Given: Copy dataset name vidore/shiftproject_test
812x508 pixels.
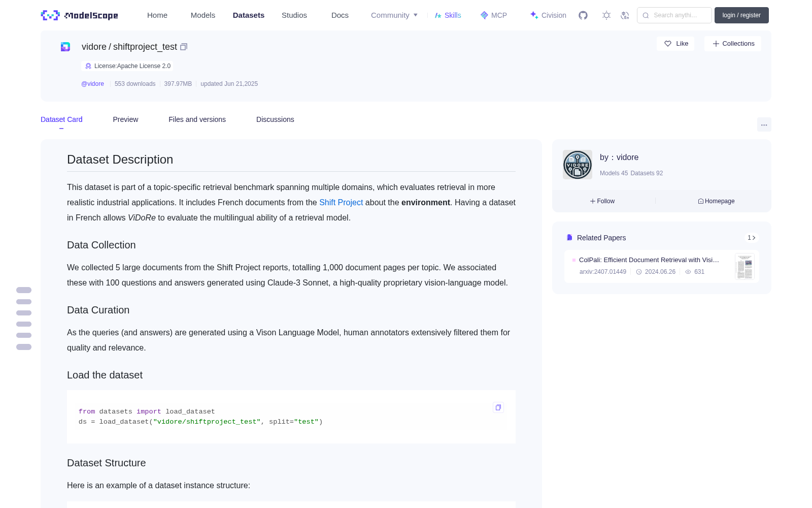Looking at the screenshot, I should (x=184, y=47).
